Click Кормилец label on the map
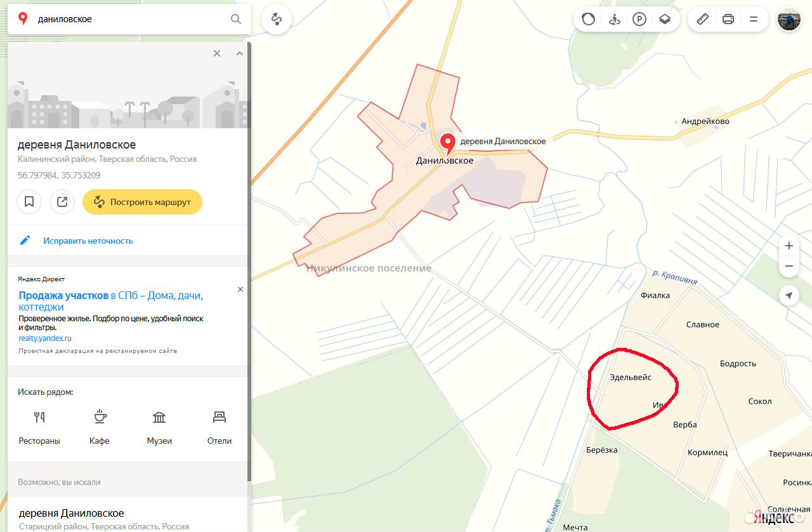 pos(708,453)
